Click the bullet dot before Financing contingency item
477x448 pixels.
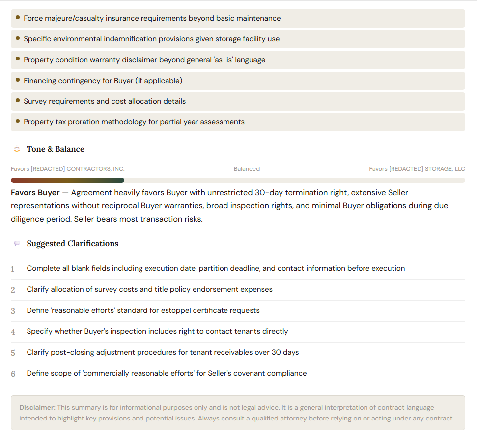[x=18, y=80]
